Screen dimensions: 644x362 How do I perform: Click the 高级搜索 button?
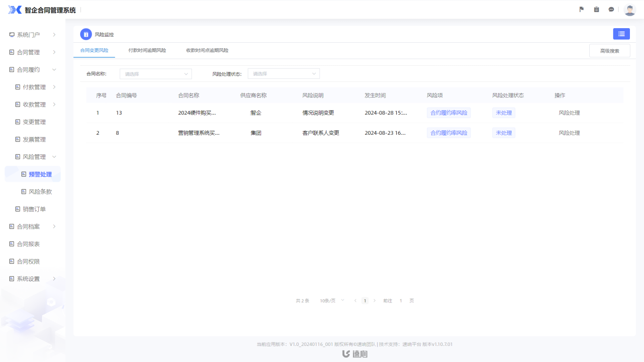click(609, 51)
